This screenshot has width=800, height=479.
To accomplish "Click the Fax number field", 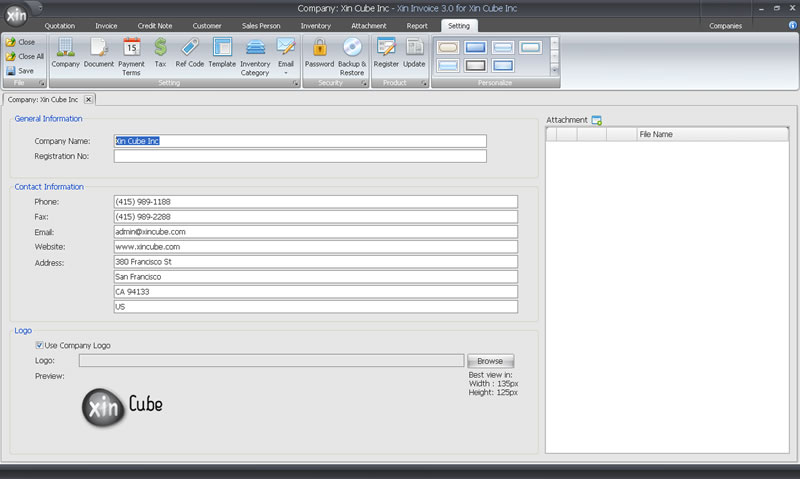I will click(x=315, y=217).
